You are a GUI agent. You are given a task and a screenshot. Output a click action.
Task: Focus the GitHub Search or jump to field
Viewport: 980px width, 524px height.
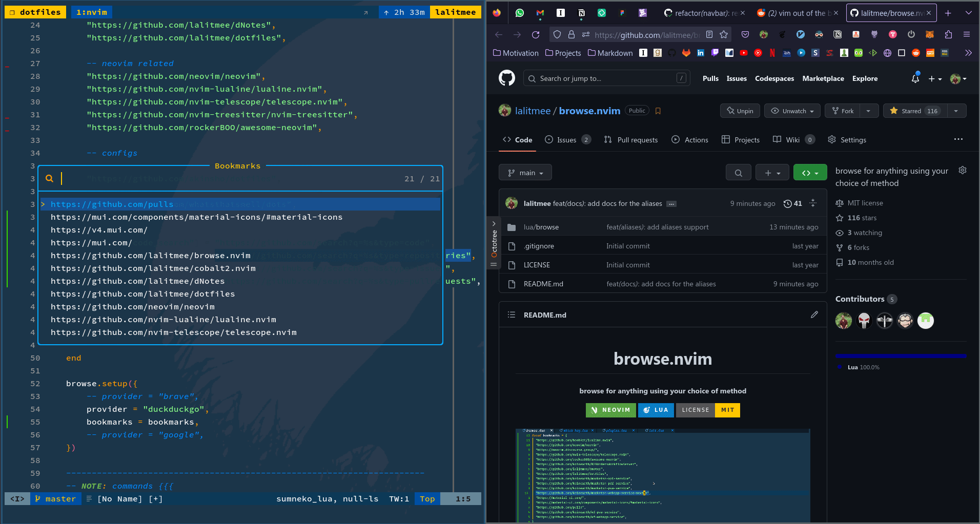606,78
